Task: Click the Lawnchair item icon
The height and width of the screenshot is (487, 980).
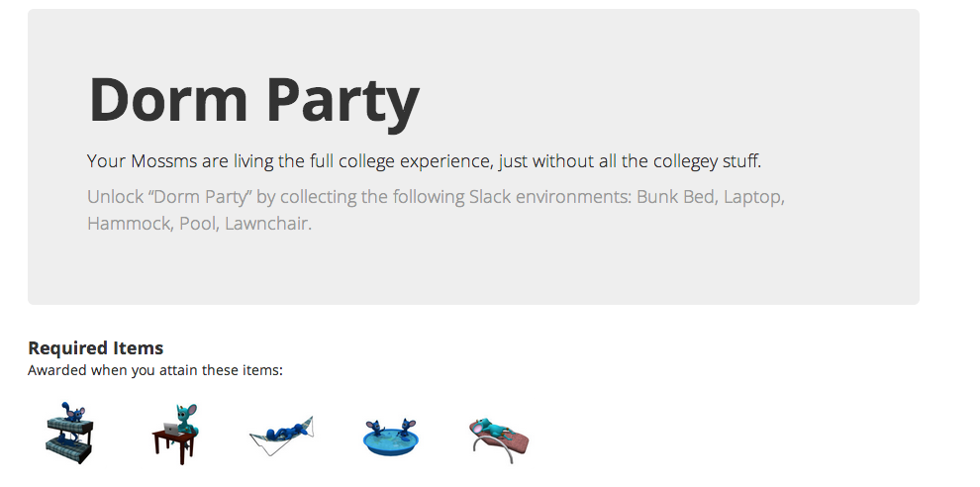Action: tap(499, 437)
